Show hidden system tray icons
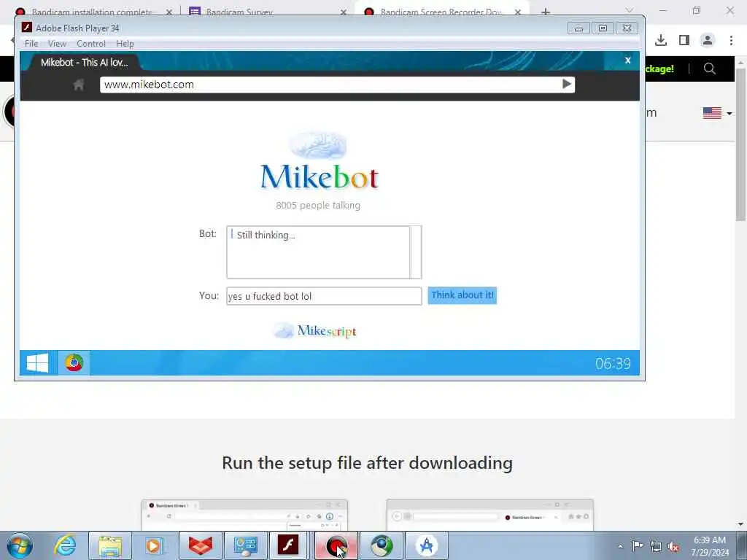This screenshot has height=560, width=747. pos(620,546)
